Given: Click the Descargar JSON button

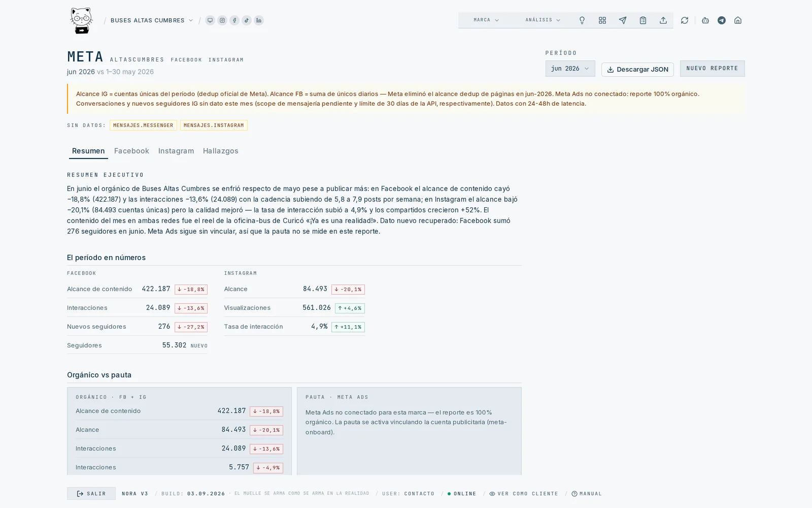Looking at the screenshot, I should [x=637, y=70].
